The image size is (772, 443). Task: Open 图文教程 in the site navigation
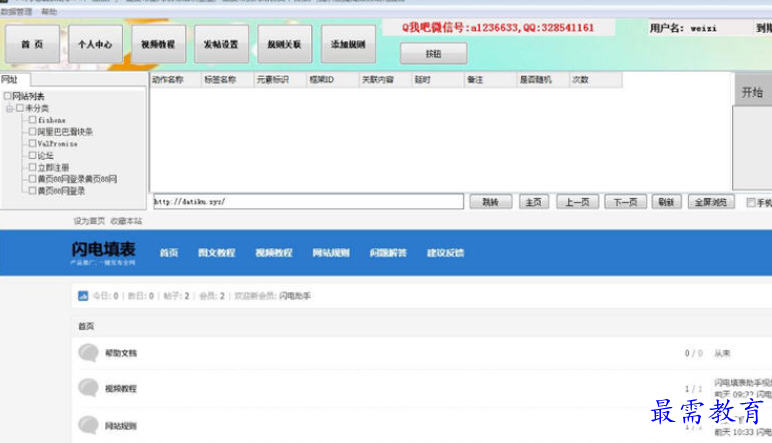tap(216, 253)
